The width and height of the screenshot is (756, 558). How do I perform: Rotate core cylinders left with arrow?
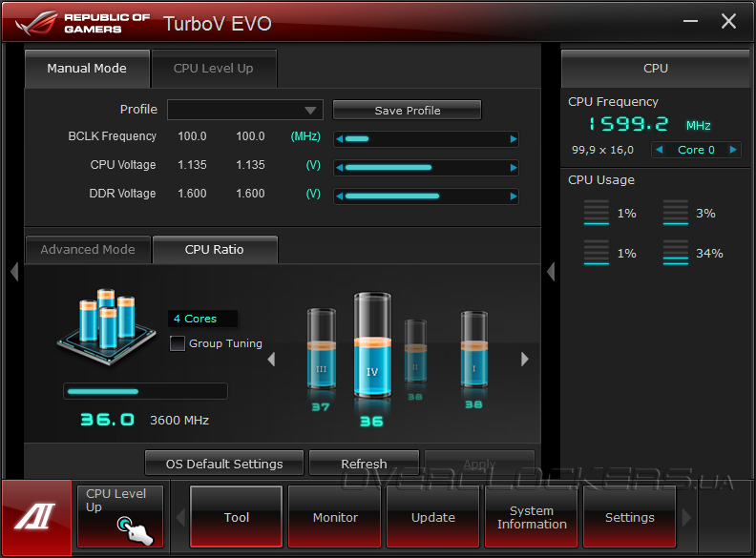pyautogui.click(x=271, y=359)
